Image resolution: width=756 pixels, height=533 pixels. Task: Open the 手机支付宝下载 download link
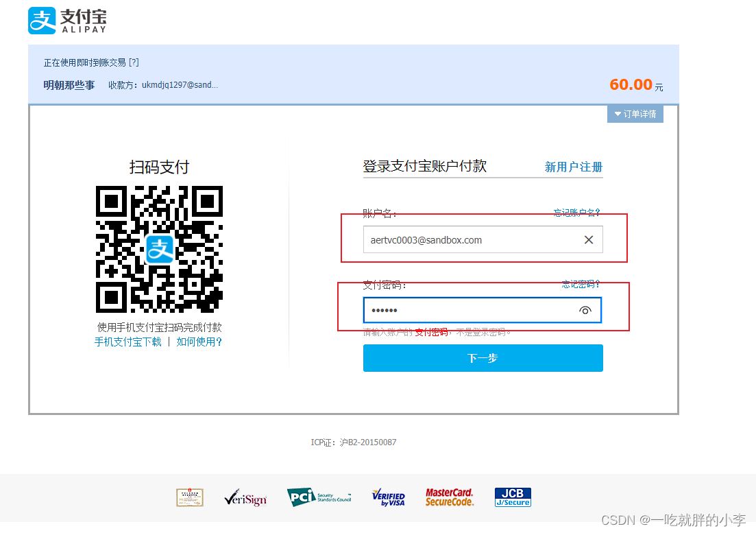pos(127,342)
